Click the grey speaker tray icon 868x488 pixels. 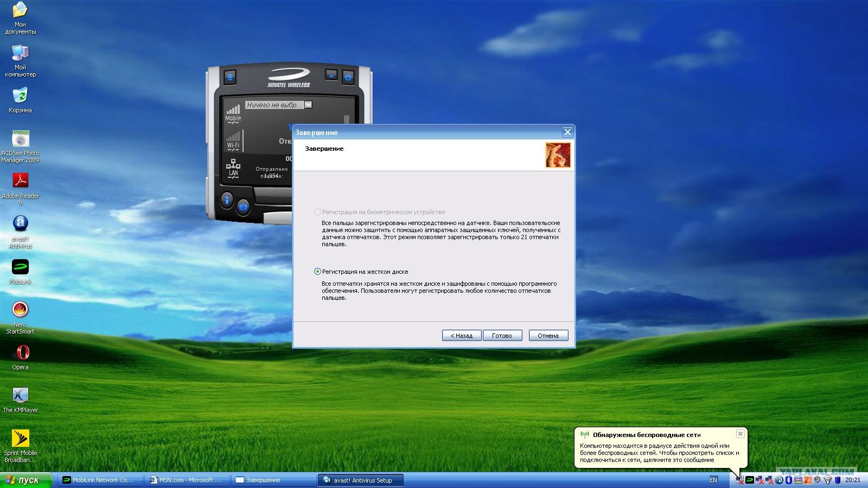point(817,479)
